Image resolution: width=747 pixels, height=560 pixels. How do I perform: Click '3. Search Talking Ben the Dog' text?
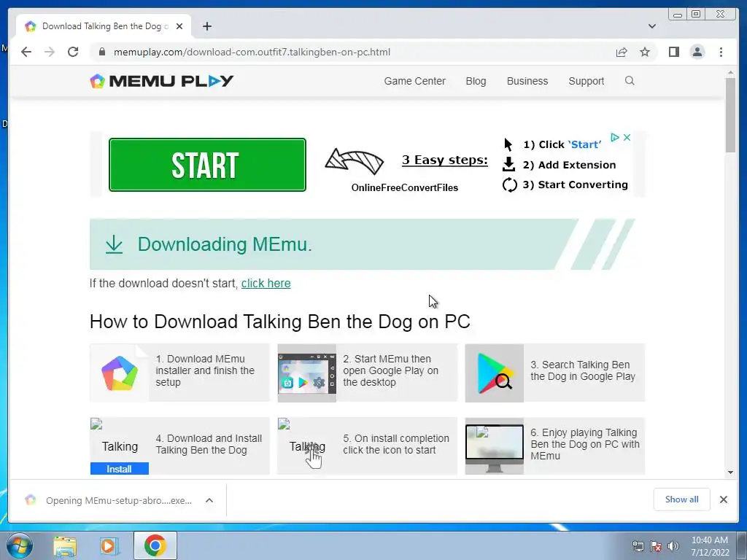(x=583, y=370)
